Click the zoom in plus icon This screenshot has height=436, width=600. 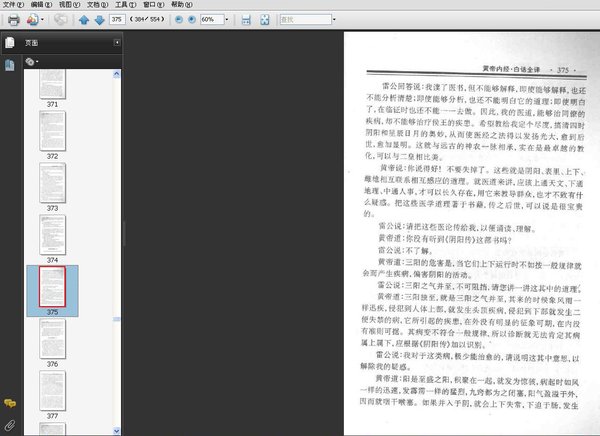point(192,20)
